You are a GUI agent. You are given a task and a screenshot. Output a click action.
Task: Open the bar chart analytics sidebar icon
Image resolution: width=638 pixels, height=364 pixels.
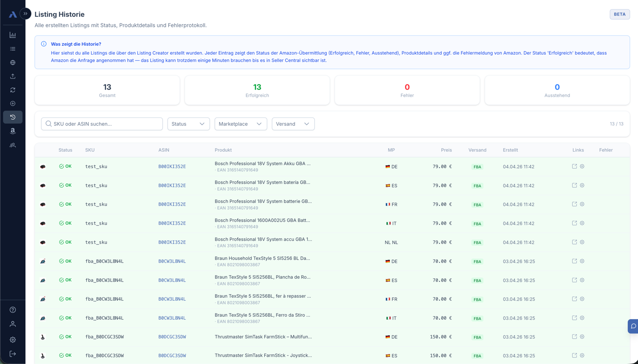tap(13, 35)
